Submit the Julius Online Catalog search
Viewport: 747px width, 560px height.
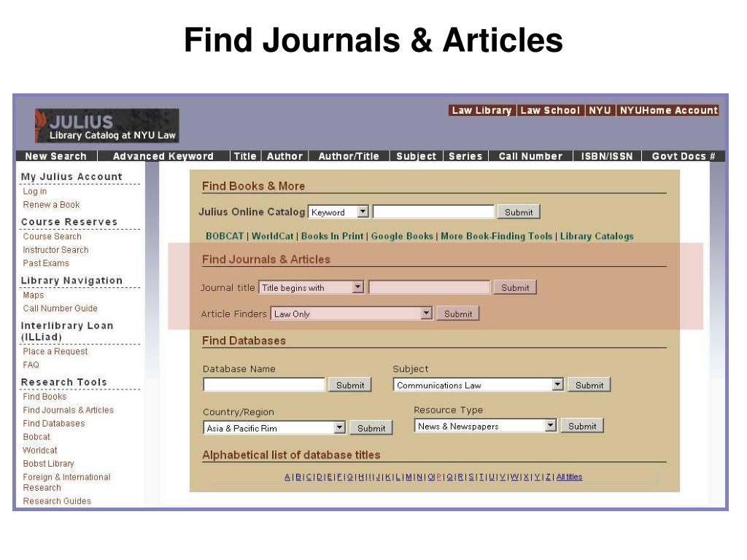coord(519,212)
